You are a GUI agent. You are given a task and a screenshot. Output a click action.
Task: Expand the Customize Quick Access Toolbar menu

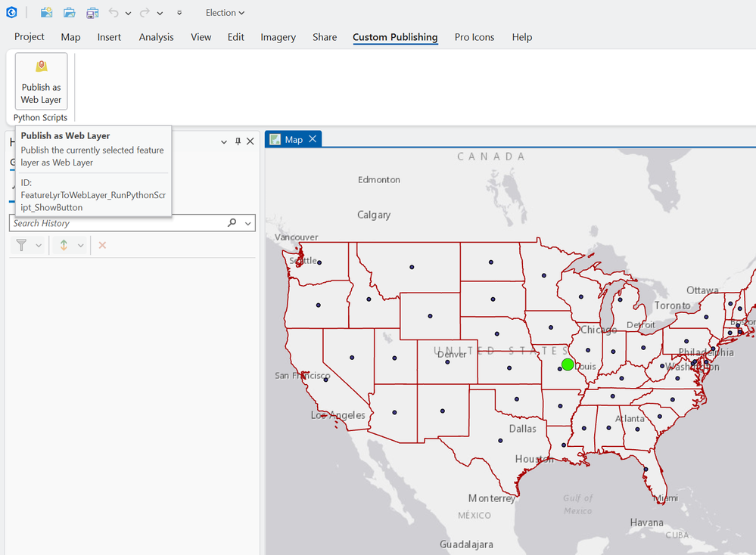pyautogui.click(x=179, y=13)
